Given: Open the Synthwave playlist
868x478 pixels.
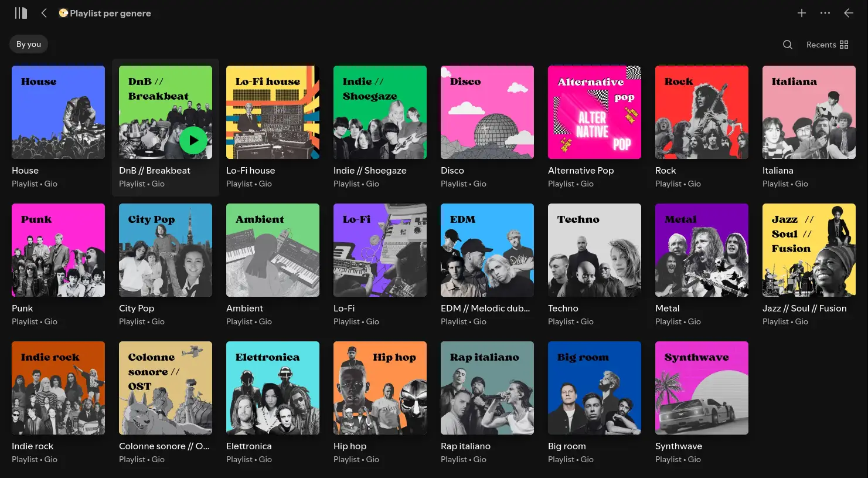Looking at the screenshot, I should pos(701,388).
